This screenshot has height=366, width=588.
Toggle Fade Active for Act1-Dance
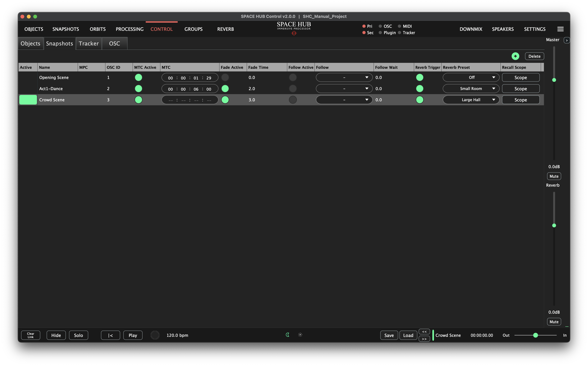(x=225, y=89)
